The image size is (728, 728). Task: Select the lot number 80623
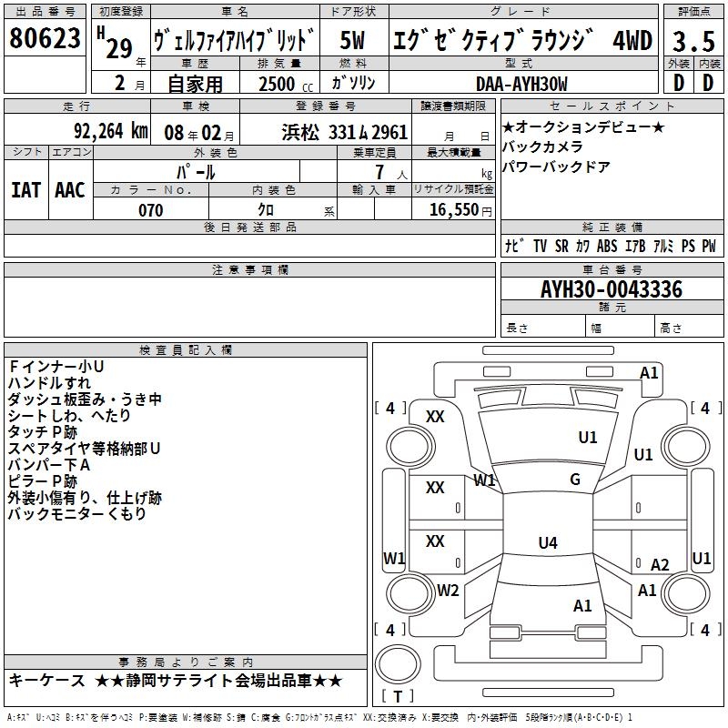tap(45, 38)
